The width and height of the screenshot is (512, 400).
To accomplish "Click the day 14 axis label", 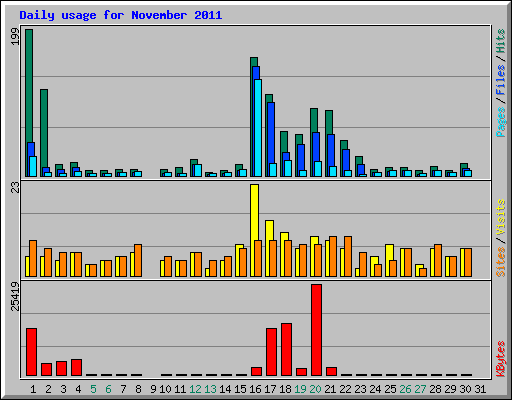I will point(225,389).
